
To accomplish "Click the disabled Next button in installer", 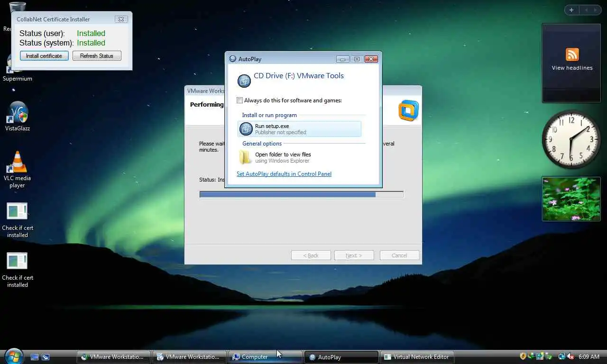I will [x=354, y=255].
